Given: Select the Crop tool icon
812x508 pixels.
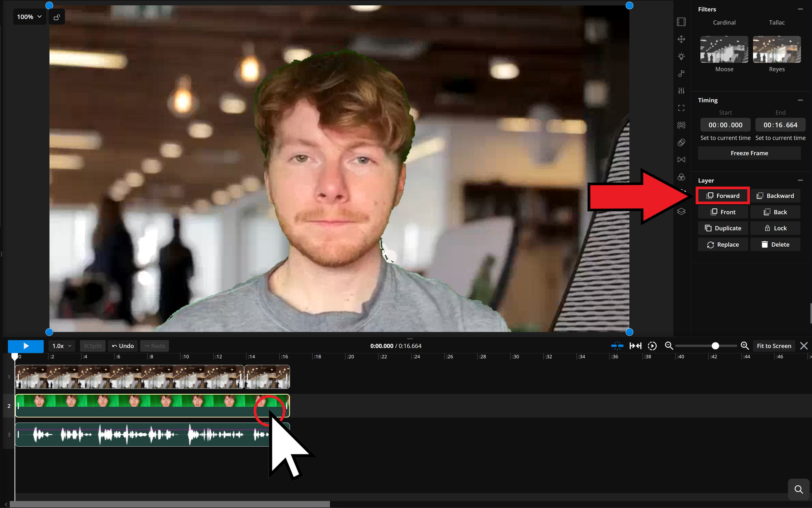Looking at the screenshot, I should pos(681,108).
